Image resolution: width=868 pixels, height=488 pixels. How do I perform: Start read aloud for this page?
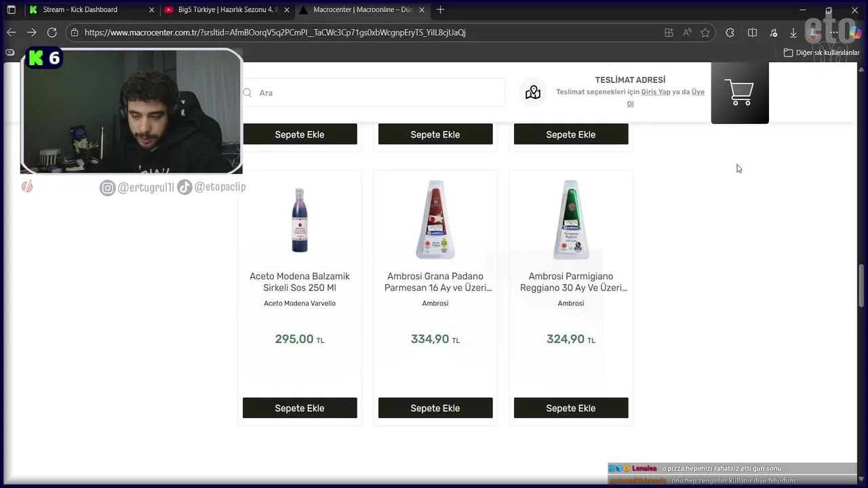tap(687, 32)
